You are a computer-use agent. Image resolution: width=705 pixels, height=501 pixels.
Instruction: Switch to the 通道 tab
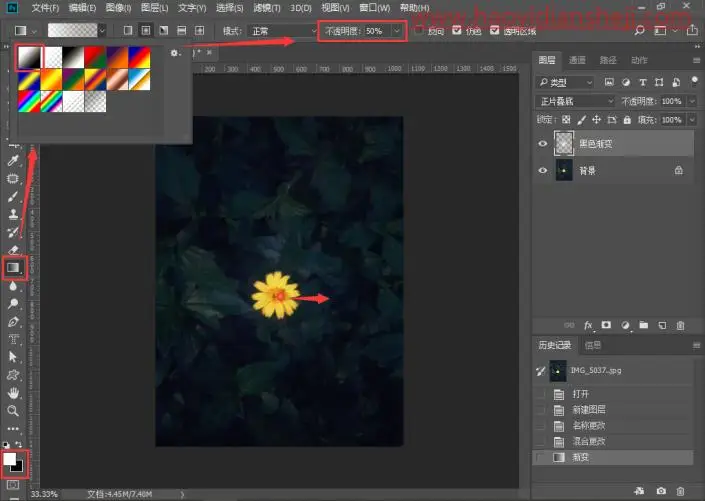tap(577, 60)
